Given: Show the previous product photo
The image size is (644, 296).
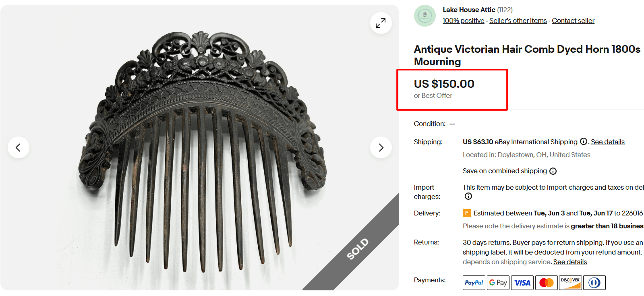Looking at the screenshot, I should (19, 147).
